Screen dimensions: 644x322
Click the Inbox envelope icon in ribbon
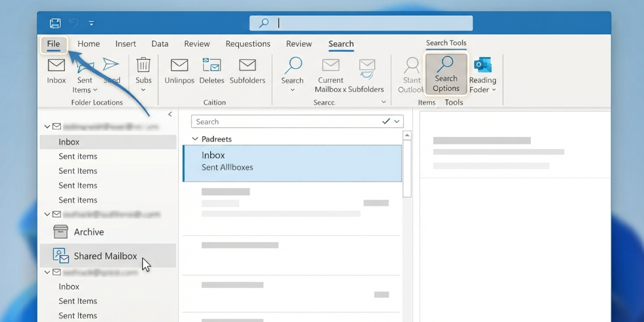56,65
